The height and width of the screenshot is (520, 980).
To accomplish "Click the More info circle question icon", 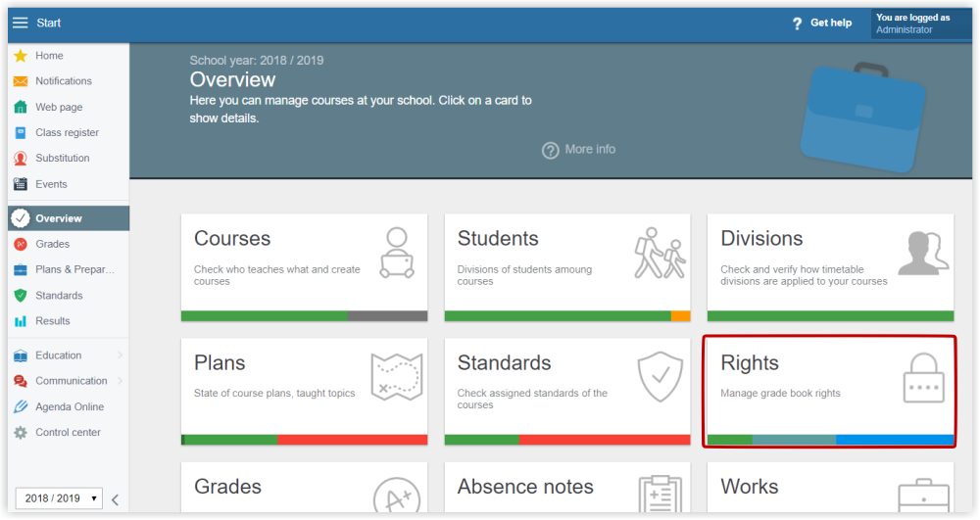I will pyautogui.click(x=550, y=151).
